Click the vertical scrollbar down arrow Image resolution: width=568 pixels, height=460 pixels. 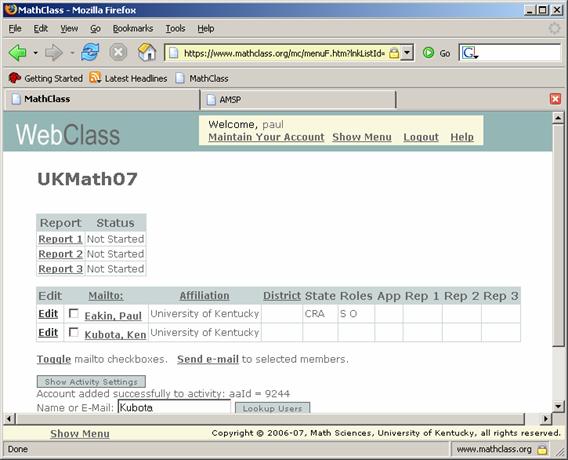click(x=558, y=406)
